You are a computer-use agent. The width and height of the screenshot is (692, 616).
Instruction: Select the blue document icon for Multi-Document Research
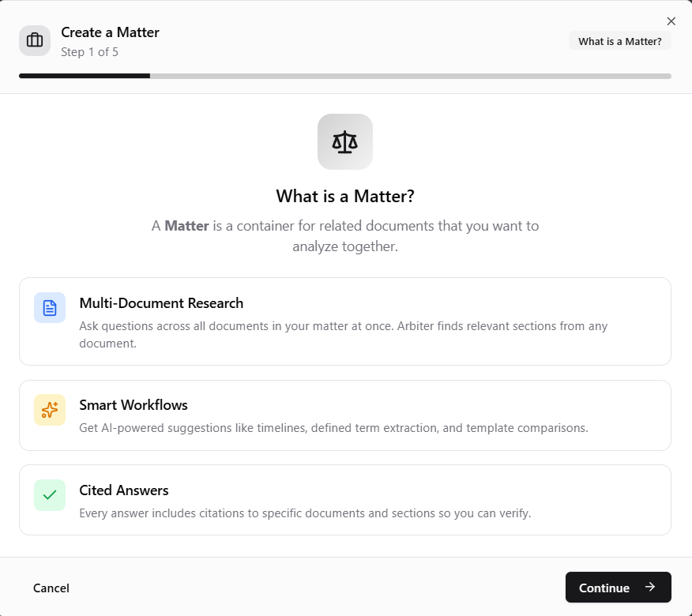pyautogui.click(x=50, y=306)
